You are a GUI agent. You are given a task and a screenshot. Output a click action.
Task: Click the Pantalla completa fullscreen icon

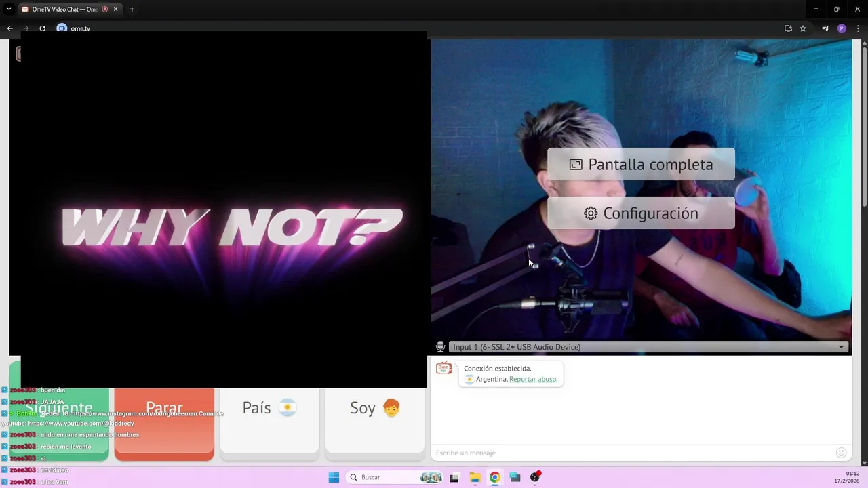pos(576,164)
